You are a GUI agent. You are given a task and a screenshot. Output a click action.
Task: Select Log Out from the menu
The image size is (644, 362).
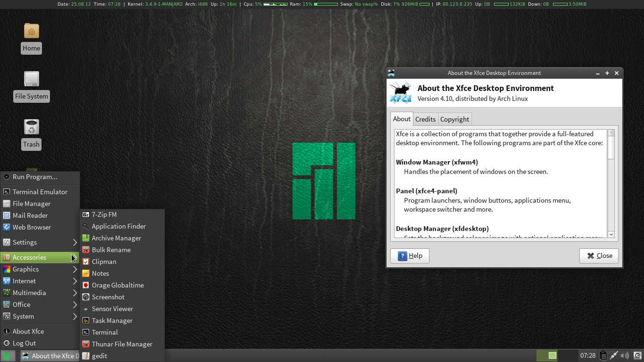pyautogui.click(x=24, y=343)
